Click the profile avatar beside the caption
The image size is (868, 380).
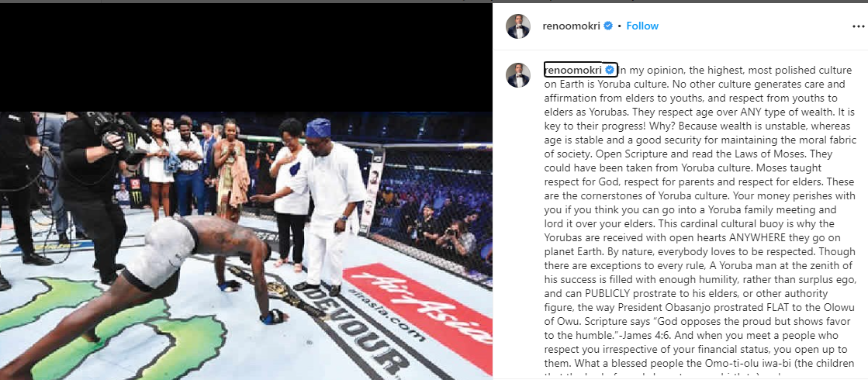[518, 74]
